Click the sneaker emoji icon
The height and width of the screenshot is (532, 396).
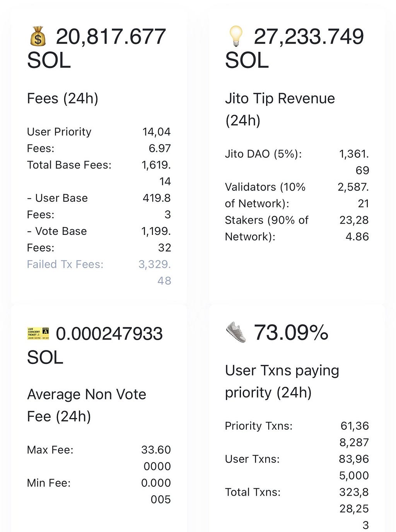tap(236, 333)
